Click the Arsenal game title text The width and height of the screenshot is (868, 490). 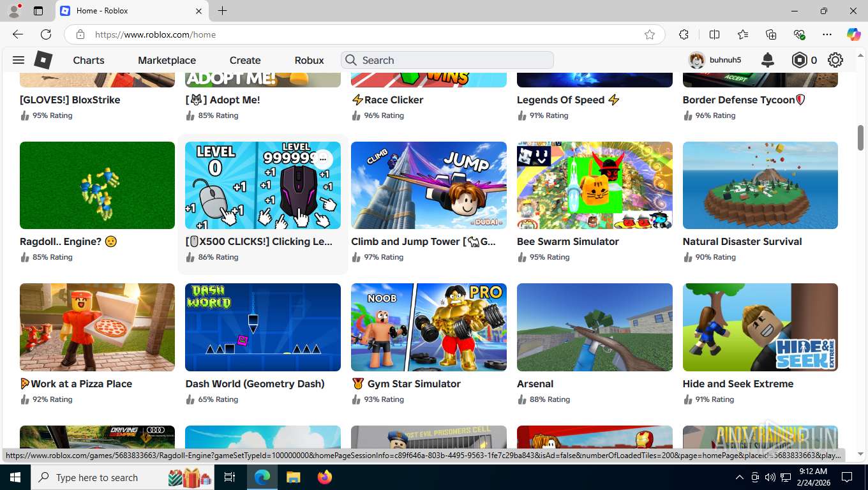(535, 383)
